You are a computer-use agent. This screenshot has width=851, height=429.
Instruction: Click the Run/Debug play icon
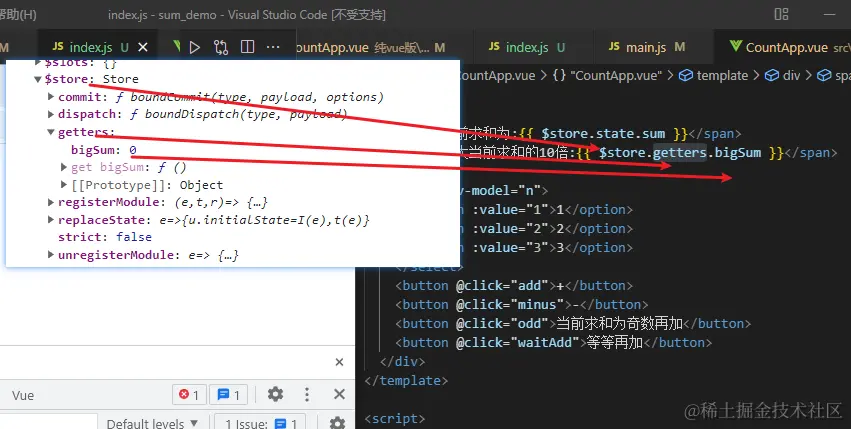point(194,47)
